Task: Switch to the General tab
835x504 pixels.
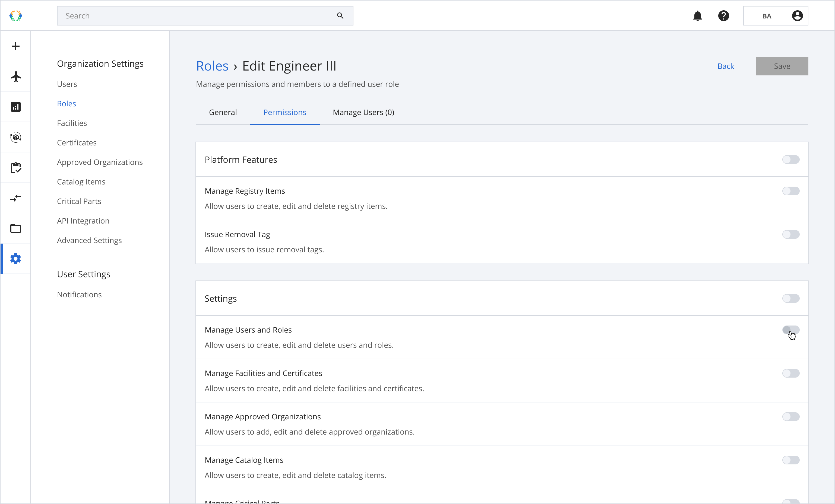Action: pos(223,112)
